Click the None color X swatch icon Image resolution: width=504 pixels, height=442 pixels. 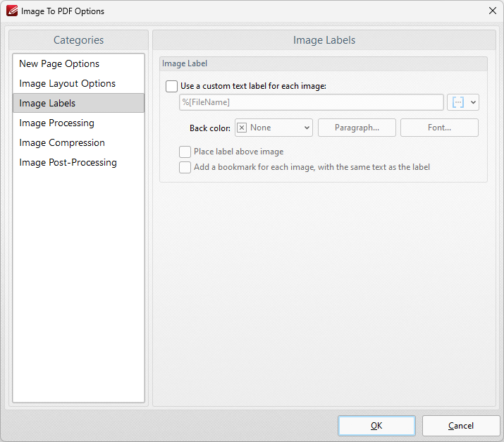tap(242, 128)
